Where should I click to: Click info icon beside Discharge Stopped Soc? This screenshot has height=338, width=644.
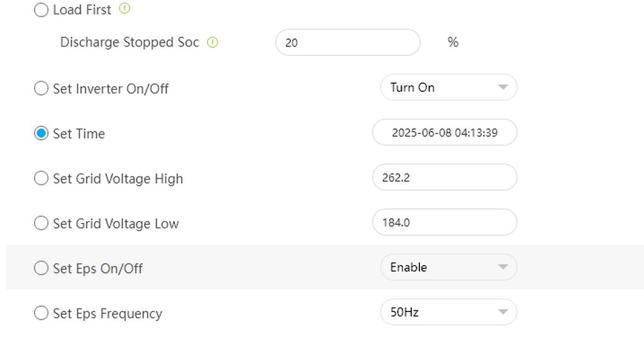[213, 43]
